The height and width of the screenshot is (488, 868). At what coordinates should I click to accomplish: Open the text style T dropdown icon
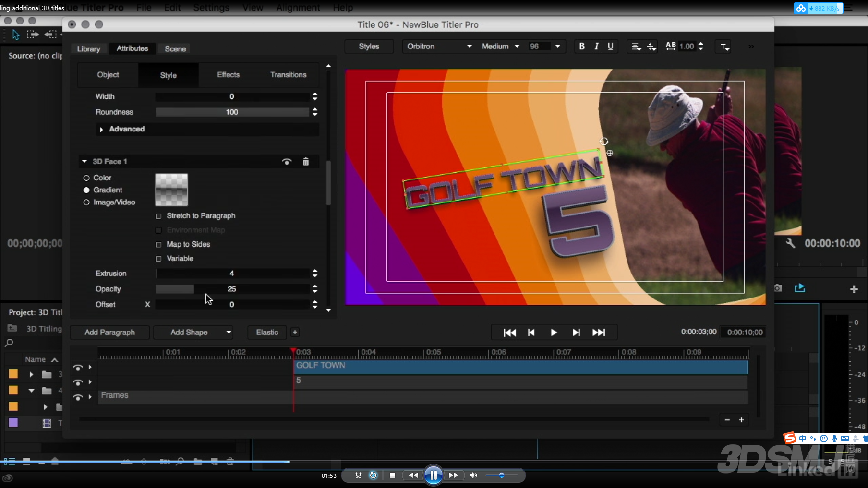[725, 47]
